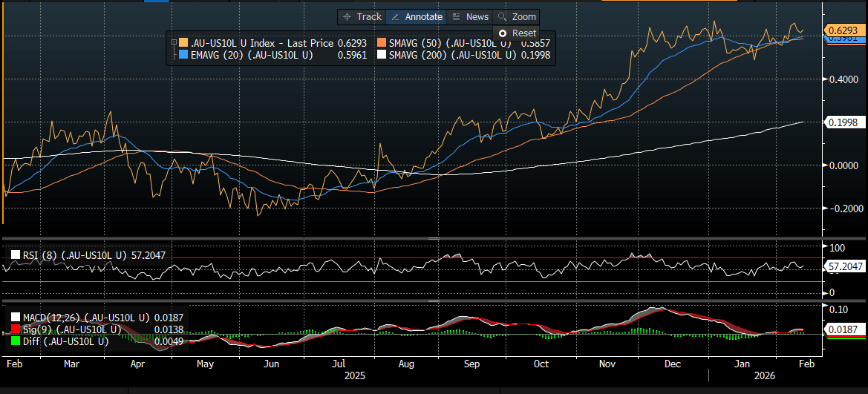Click the Annotate pencil icon

pos(395,17)
